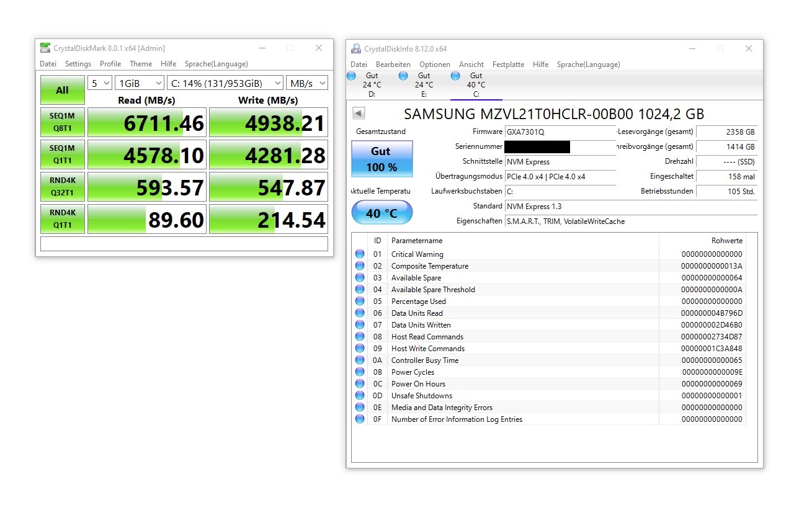Click the CrystalDiskInfo title bar app icon

pos(356,48)
